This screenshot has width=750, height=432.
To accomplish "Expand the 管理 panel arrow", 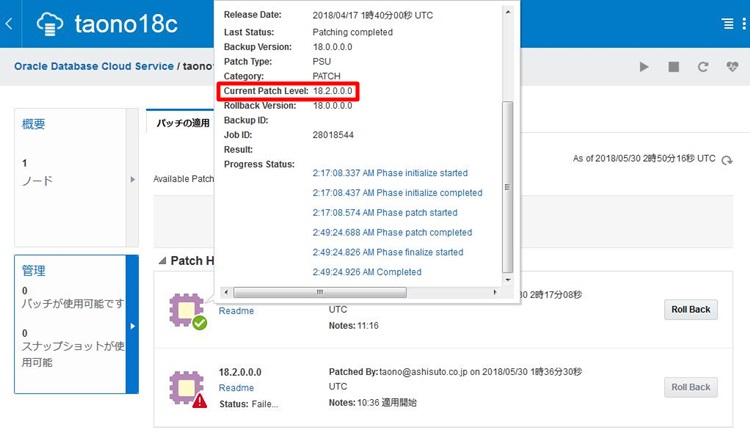I will (x=133, y=325).
